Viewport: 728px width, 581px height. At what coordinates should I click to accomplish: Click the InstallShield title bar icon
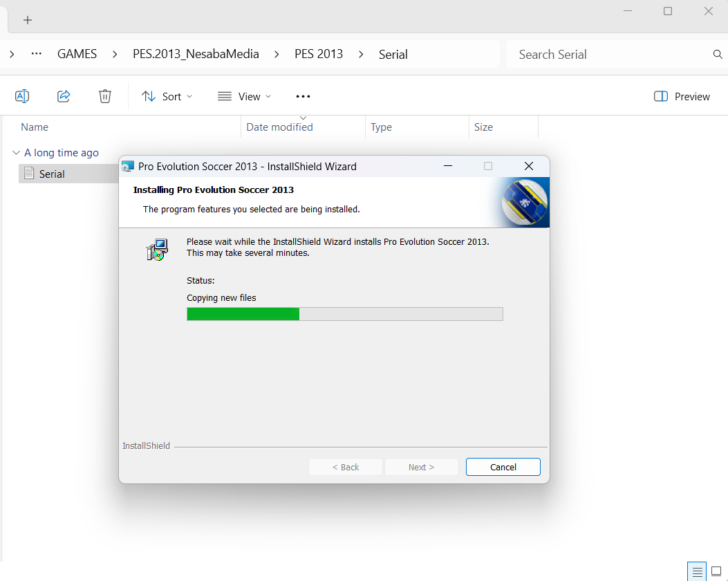[128, 166]
